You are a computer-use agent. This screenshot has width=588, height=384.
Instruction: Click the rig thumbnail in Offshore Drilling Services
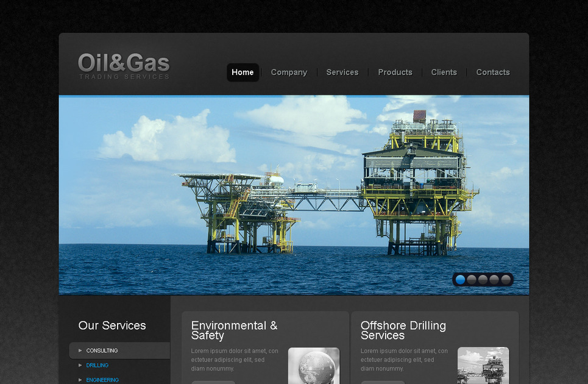(x=483, y=366)
